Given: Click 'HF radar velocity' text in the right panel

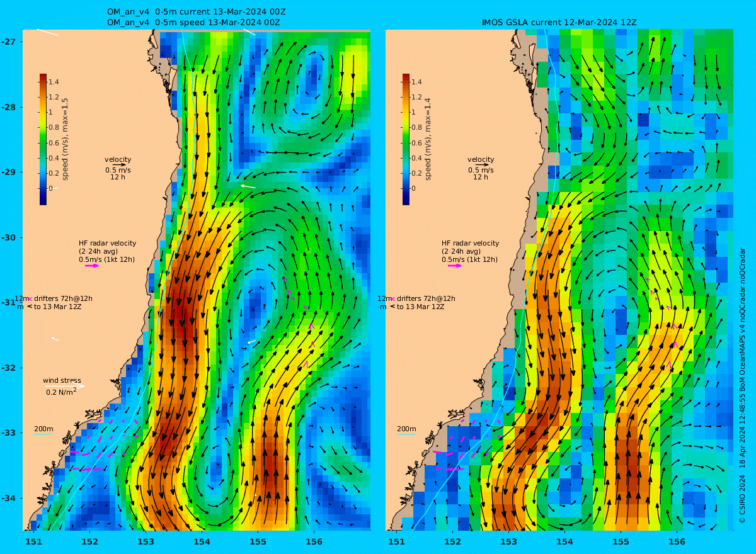Looking at the screenshot, I should pyautogui.click(x=470, y=243).
